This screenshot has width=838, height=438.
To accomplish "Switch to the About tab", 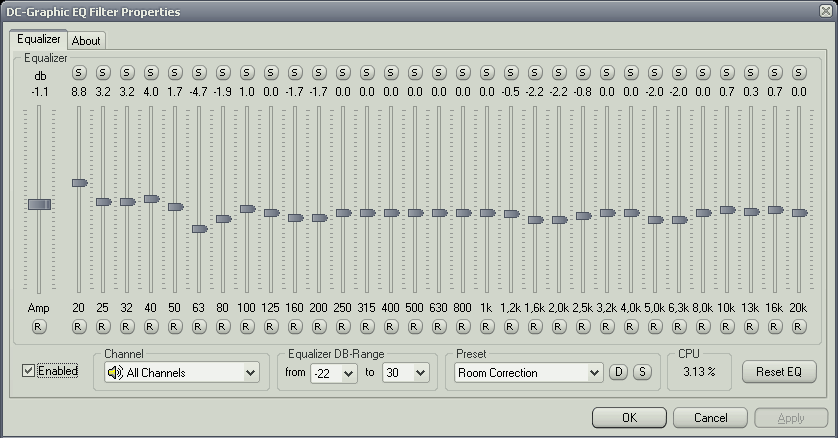I will [x=86, y=41].
